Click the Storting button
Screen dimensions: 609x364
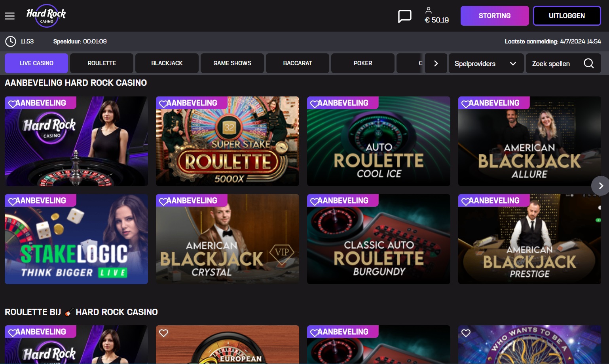pyautogui.click(x=495, y=16)
